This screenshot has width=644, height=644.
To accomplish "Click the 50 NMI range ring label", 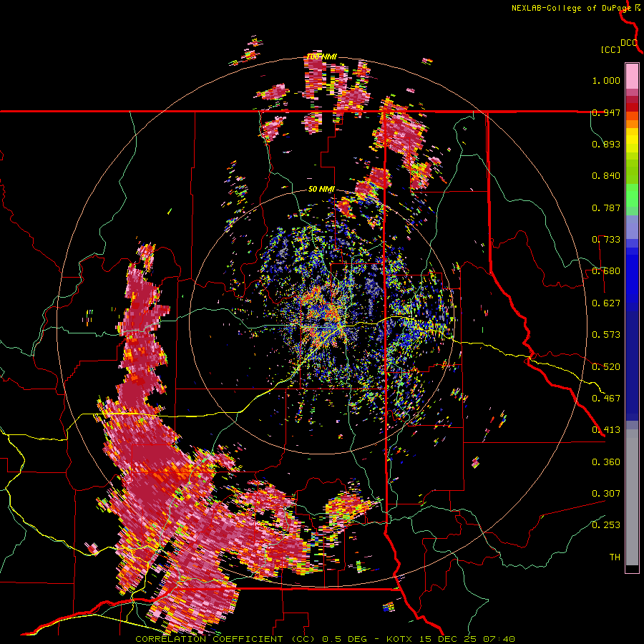I will click(x=321, y=190).
